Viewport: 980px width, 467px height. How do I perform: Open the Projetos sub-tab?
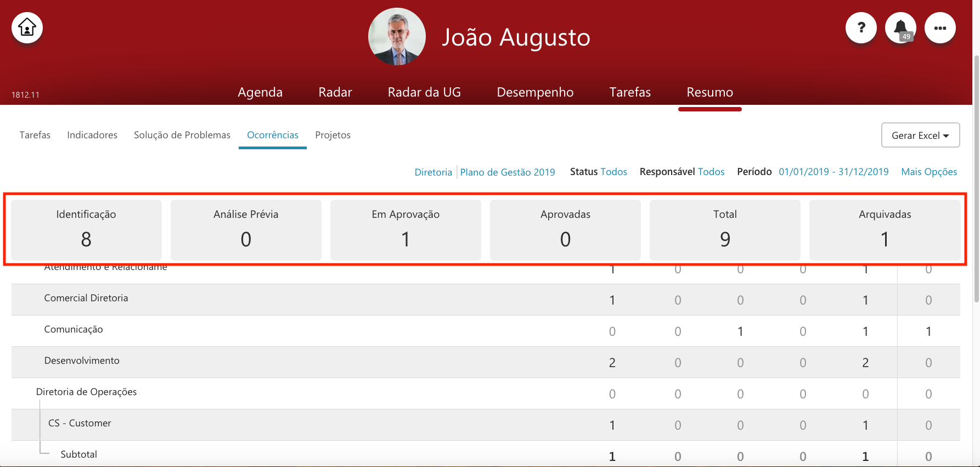pos(333,135)
